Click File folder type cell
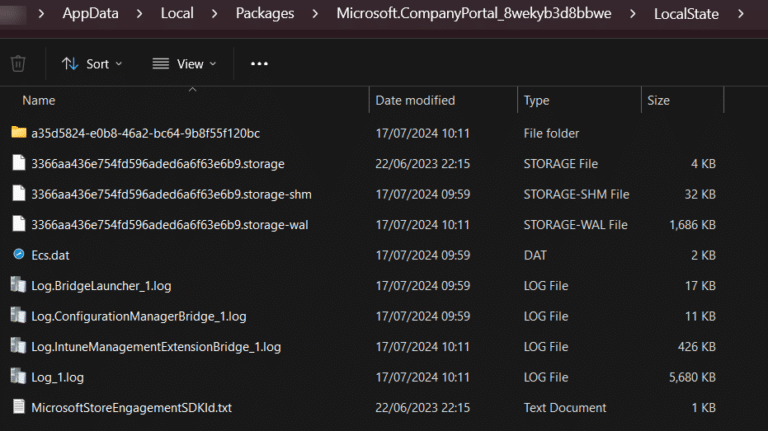 tap(551, 133)
